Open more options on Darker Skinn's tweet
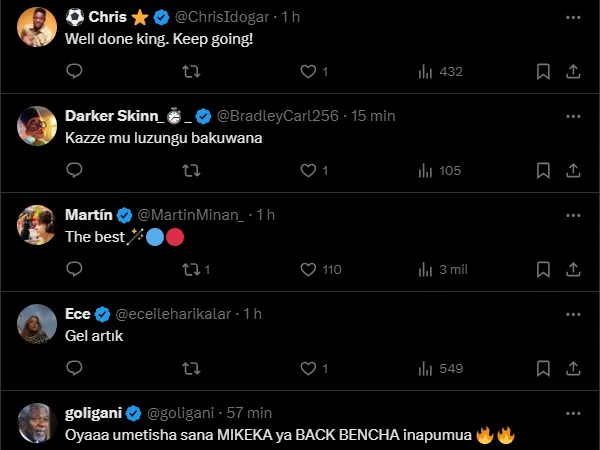The image size is (600, 450). [x=571, y=115]
